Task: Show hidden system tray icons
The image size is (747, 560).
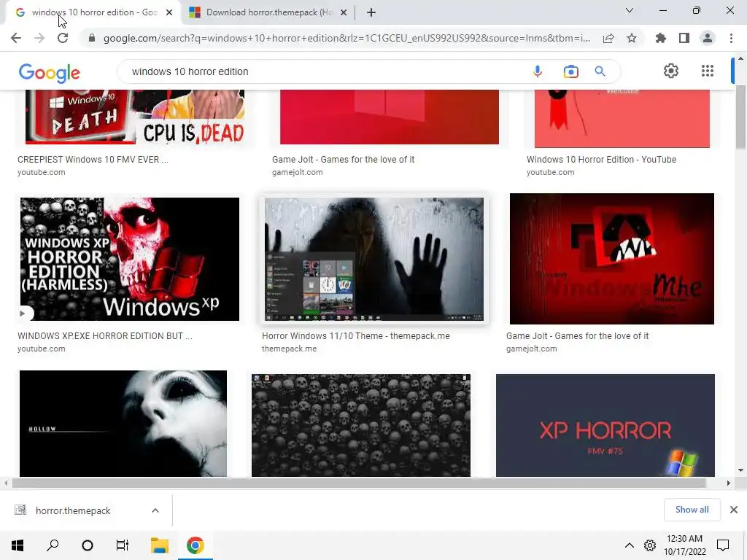Action: point(629,545)
